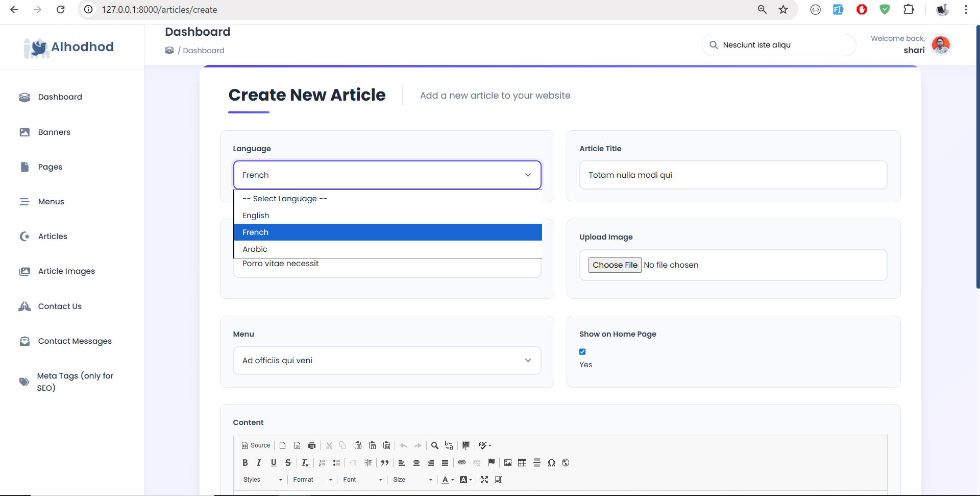Viewport: 980px width, 496px height.
Task: Apply italic formatting in the editor
Action: coord(259,463)
